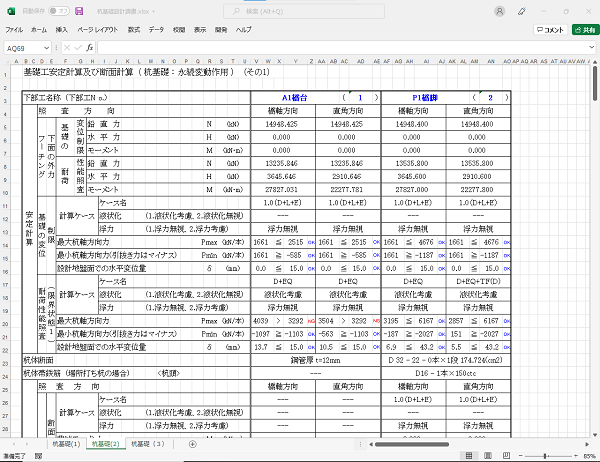Click the pen/drawing mode icon in title bar

522,11
